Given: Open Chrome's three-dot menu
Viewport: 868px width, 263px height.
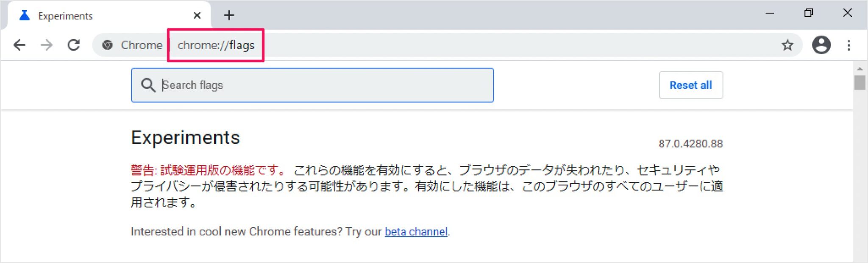Looking at the screenshot, I should tap(849, 45).
